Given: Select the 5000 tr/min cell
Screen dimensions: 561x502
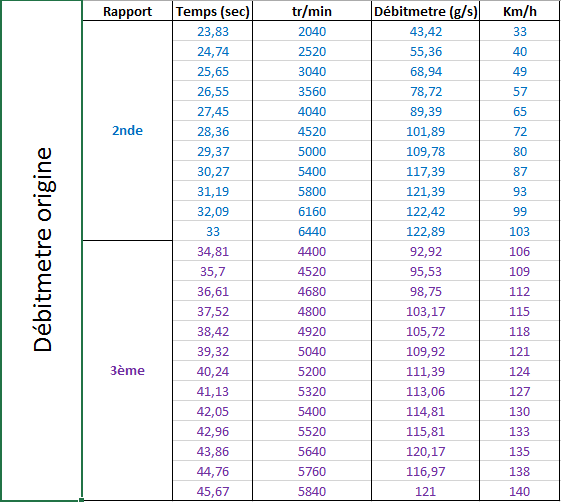Looking at the screenshot, I should [x=312, y=151].
